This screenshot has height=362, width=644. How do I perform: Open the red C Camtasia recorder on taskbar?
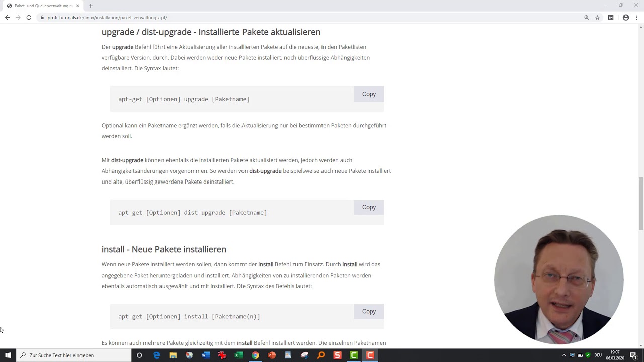point(370,355)
